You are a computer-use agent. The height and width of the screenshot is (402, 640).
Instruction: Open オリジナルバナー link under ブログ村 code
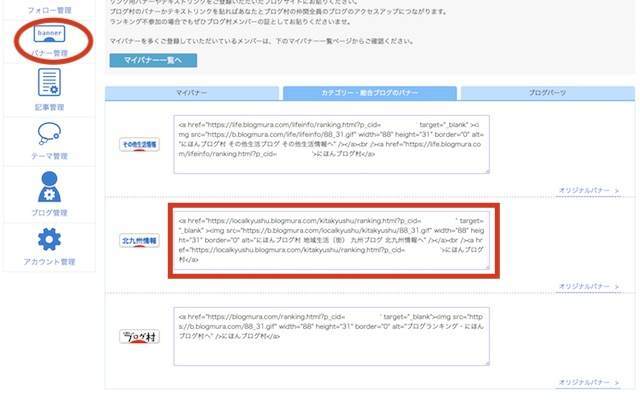pos(589,382)
